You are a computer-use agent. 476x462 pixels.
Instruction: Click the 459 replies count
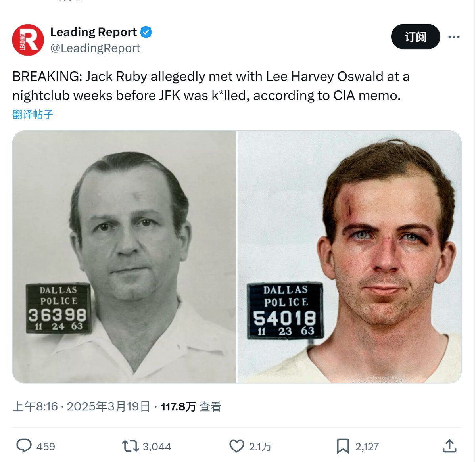click(46, 447)
